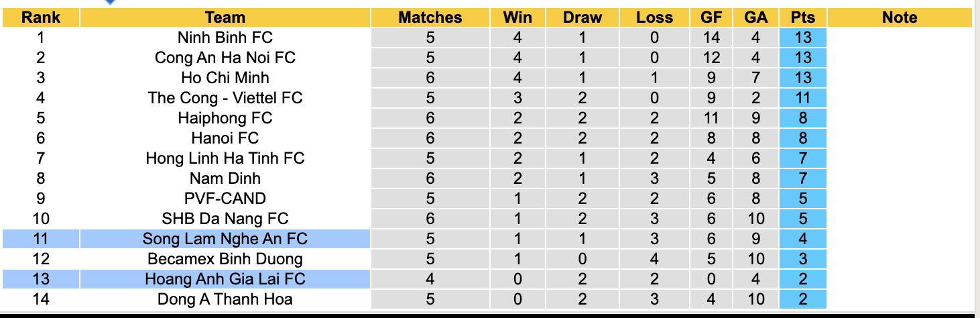Select the Hanoi FC team name
This screenshot has height=318, width=980.
pos(225,138)
